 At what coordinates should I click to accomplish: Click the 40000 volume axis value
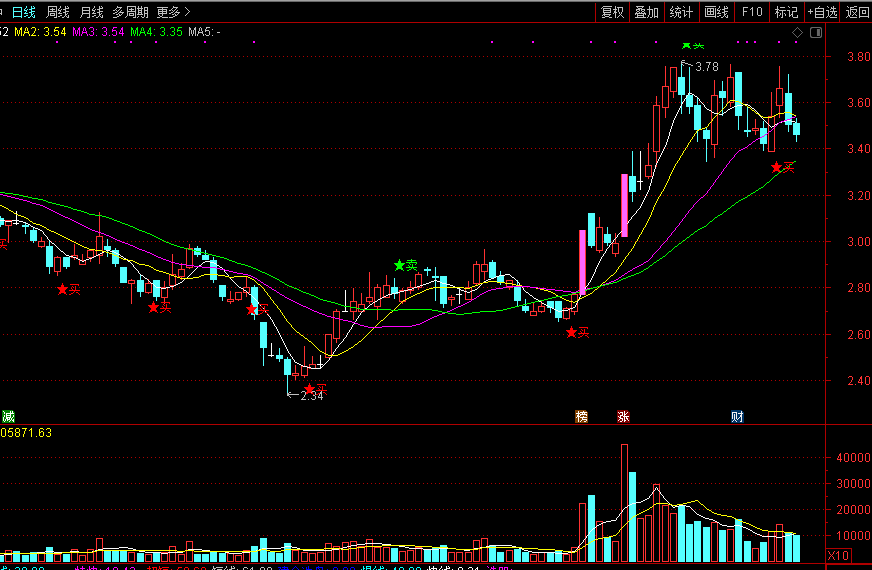click(x=853, y=458)
